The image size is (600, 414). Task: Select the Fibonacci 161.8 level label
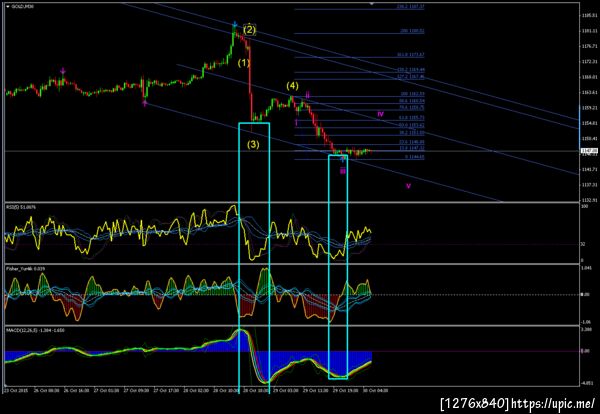pyautogui.click(x=411, y=55)
